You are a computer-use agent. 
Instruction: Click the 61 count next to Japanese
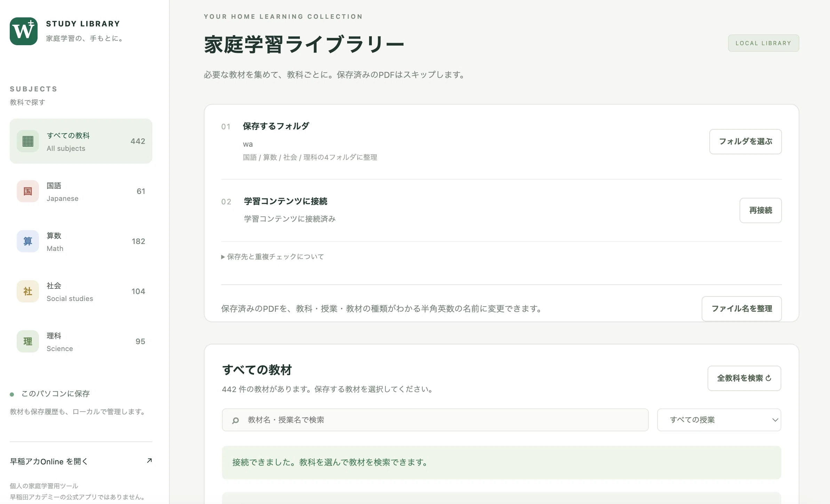141,191
